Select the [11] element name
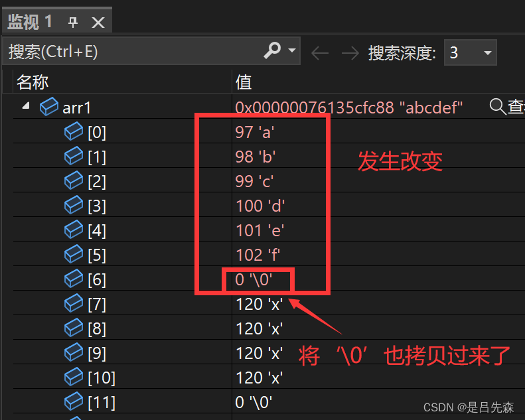The width and height of the screenshot is (525, 420). click(x=102, y=403)
